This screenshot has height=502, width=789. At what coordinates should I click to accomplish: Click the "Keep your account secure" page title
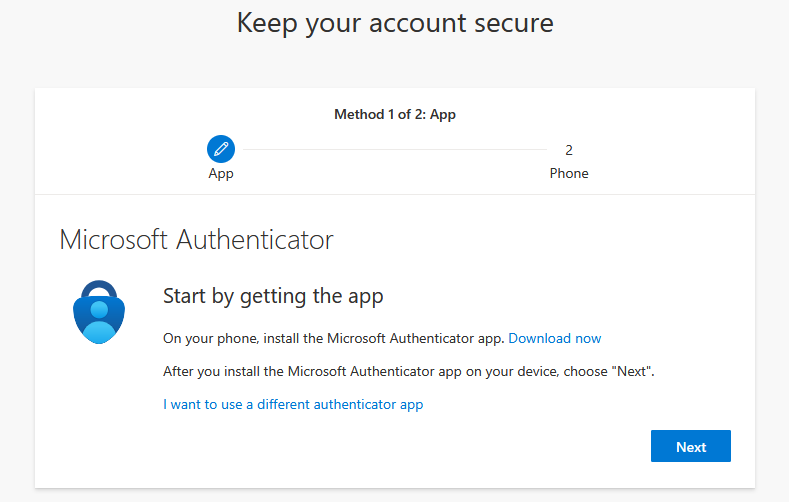[x=394, y=23]
